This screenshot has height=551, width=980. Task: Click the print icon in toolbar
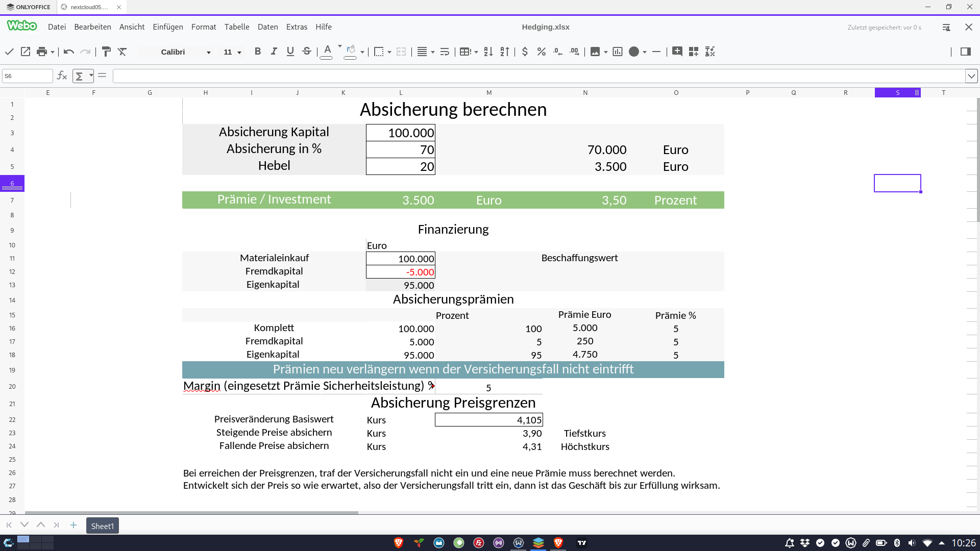(42, 52)
